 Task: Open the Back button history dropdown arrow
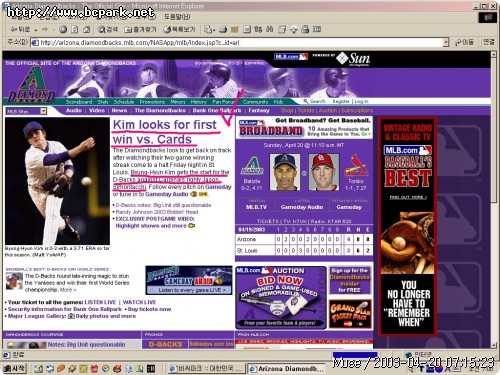36,30
